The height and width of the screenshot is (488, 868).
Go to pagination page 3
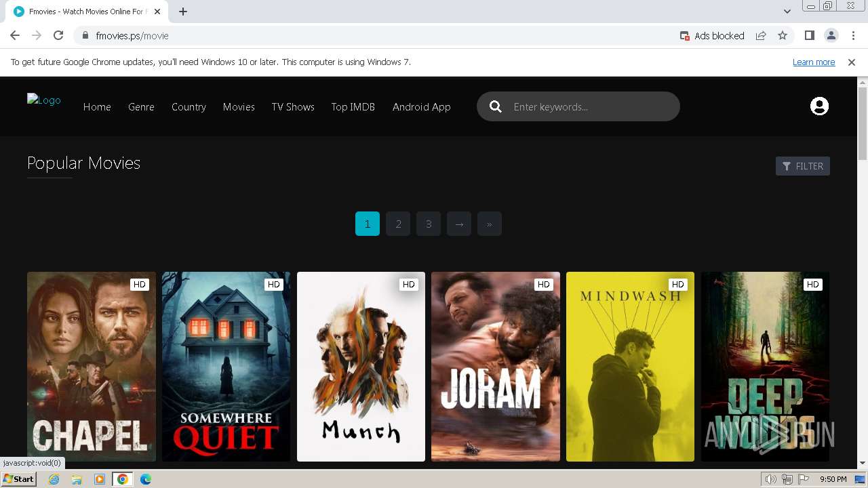(429, 224)
